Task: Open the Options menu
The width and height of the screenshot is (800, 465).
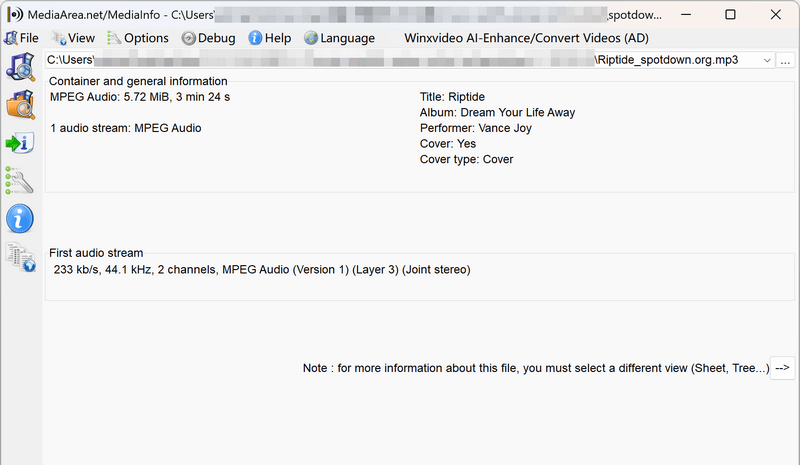Action: [138, 38]
